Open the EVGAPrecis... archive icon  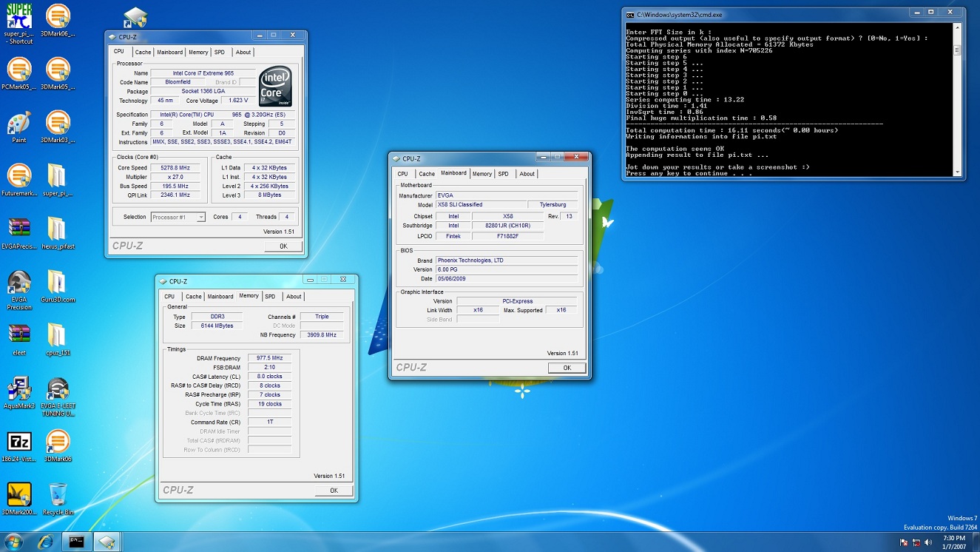point(19,234)
